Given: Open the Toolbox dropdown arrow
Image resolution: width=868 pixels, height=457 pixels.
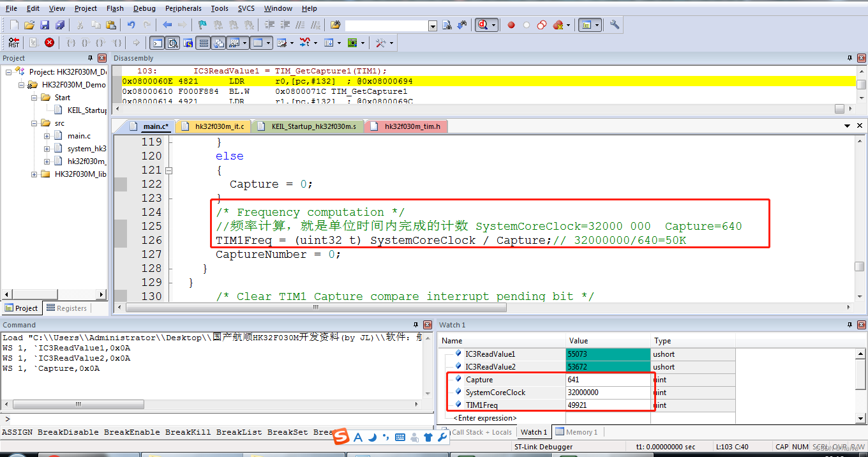Looking at the screenshot, I should pyautogui.click(x=391, y=43).
